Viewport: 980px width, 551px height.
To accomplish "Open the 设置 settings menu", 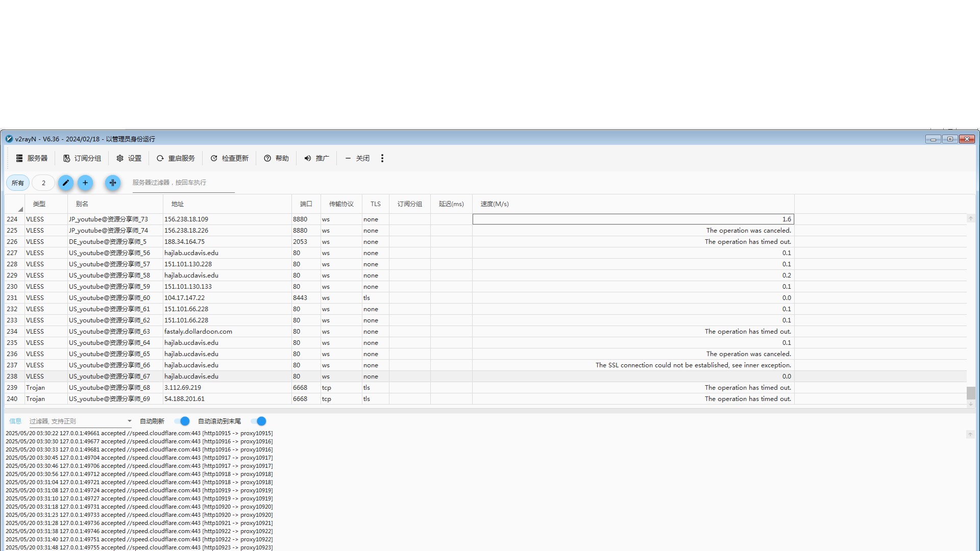I will (x=129, y=158).
